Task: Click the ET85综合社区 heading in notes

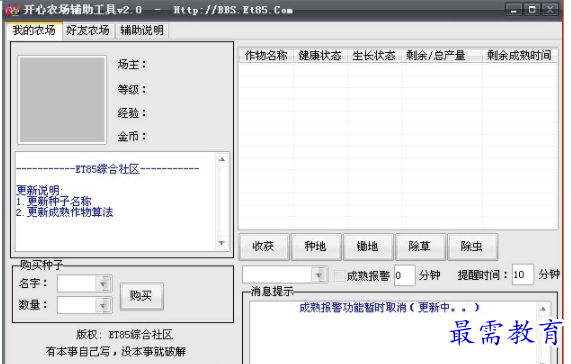Action: click(x=107, y=169)
